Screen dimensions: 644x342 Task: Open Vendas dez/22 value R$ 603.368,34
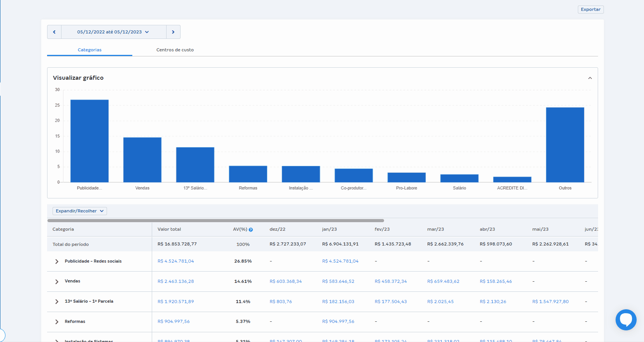pyautogui.click(x=286, y=281)
